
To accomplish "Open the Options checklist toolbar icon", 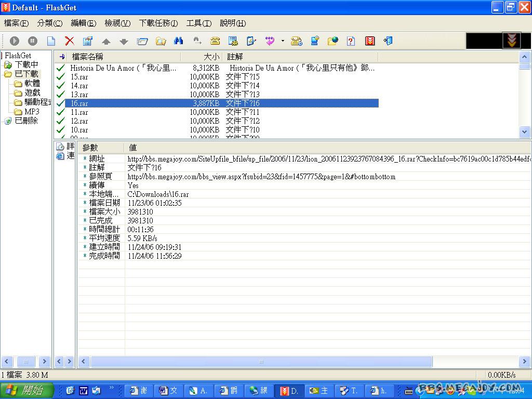I will click(251, 41).
